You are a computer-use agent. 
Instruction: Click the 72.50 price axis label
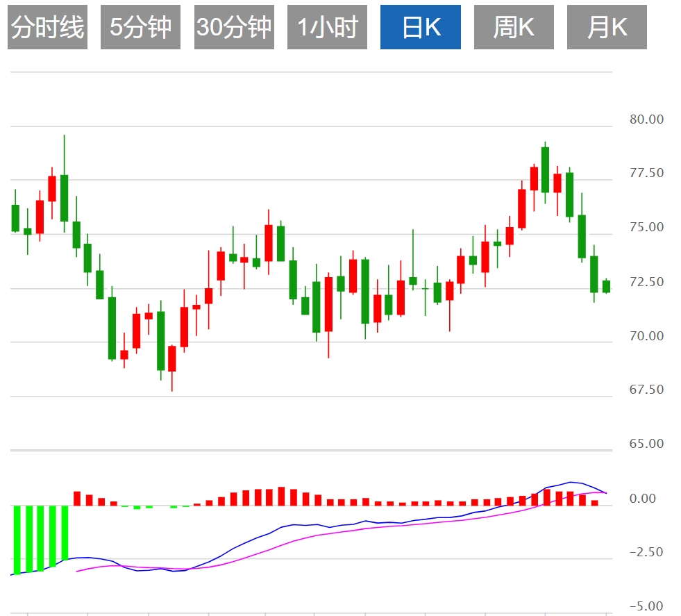point(646,282)
